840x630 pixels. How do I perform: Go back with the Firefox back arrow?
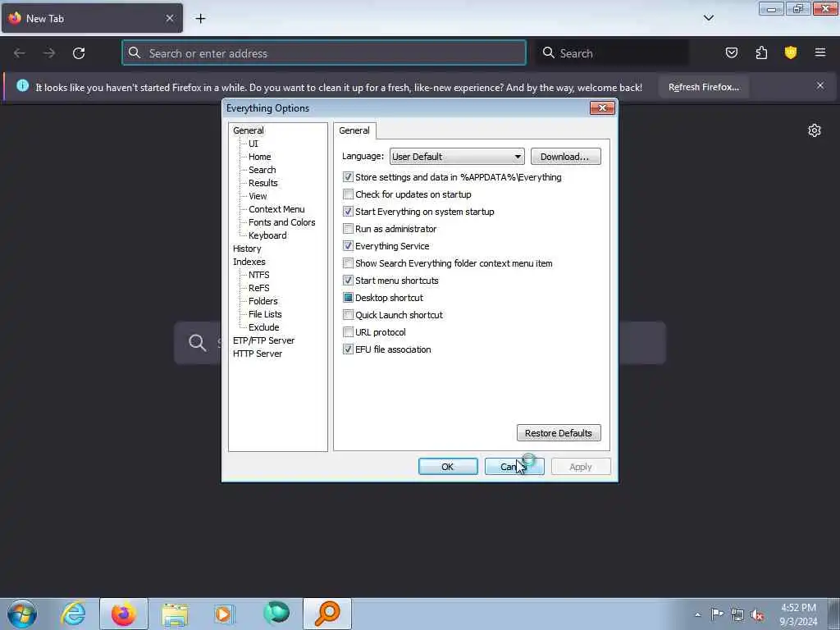(20, 53)
